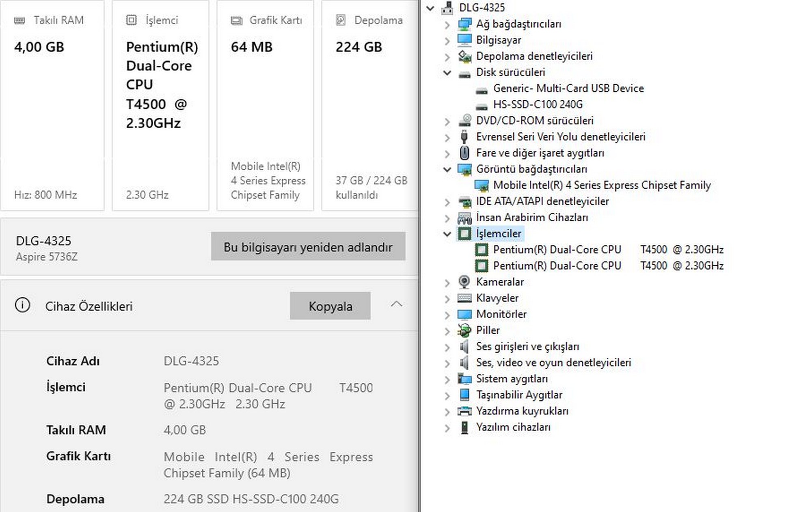Click the Piller battery icon
The width and height of the screenshot is (812, 512).
[464, 330]
